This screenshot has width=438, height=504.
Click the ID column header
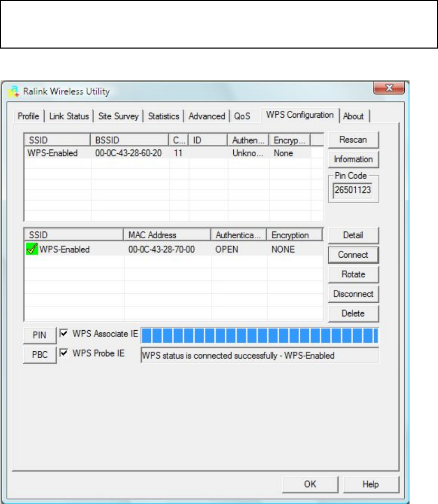tap(208, 140)
